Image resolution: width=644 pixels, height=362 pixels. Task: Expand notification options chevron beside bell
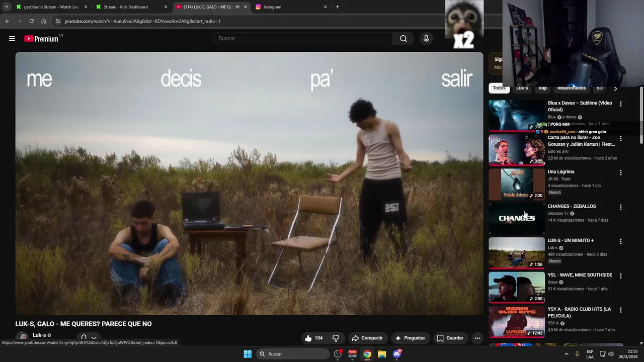tap(94, 338)
